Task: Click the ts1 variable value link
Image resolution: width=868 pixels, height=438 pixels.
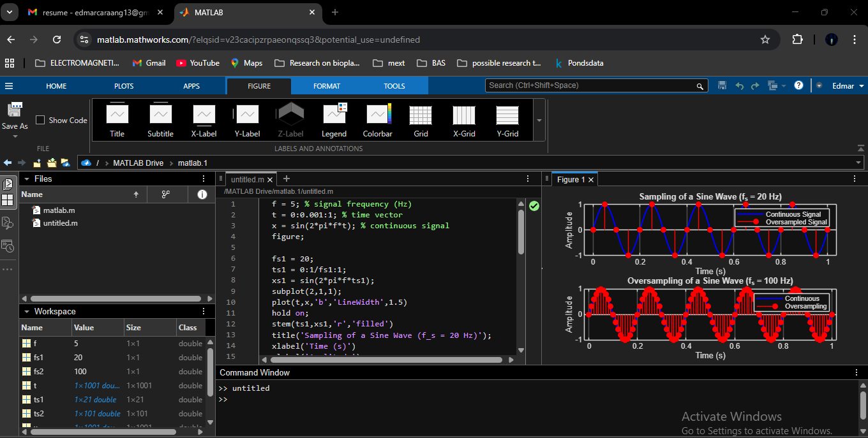Action: 95,400
